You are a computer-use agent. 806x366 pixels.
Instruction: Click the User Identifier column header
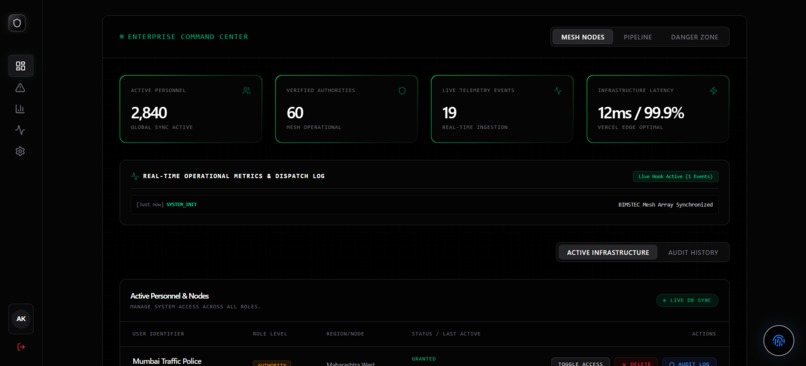(x=158, y=334)
